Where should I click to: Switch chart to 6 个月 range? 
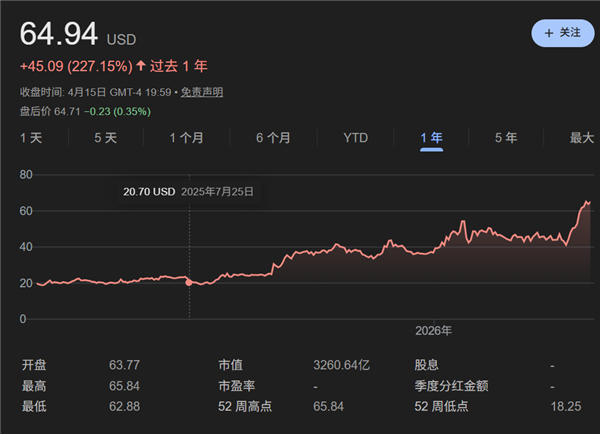[x=273, y=138]
